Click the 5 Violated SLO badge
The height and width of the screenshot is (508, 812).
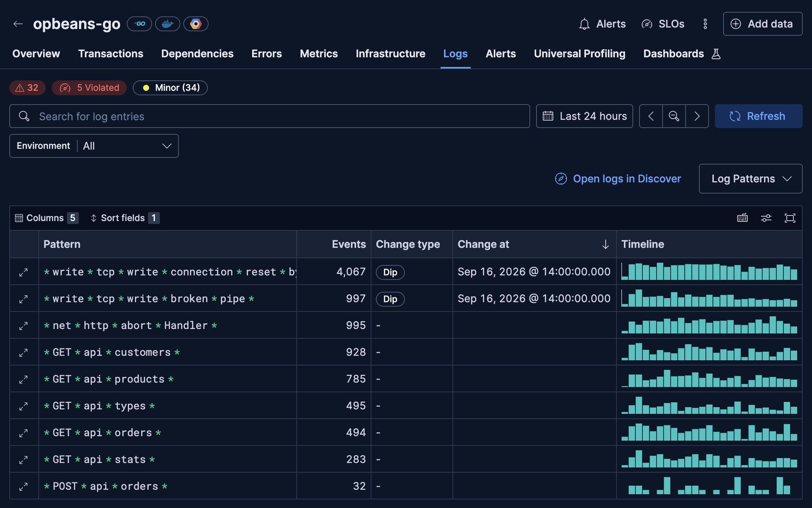coord(89,88)
